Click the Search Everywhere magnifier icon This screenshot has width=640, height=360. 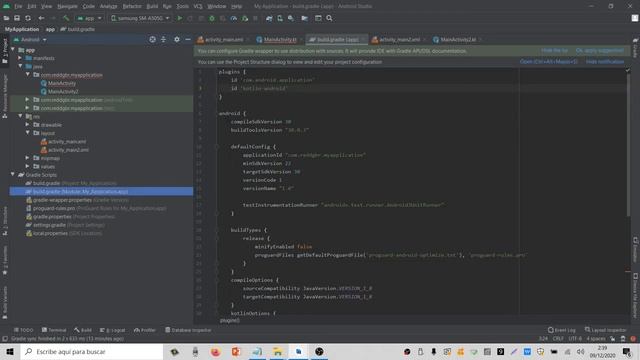329,18
